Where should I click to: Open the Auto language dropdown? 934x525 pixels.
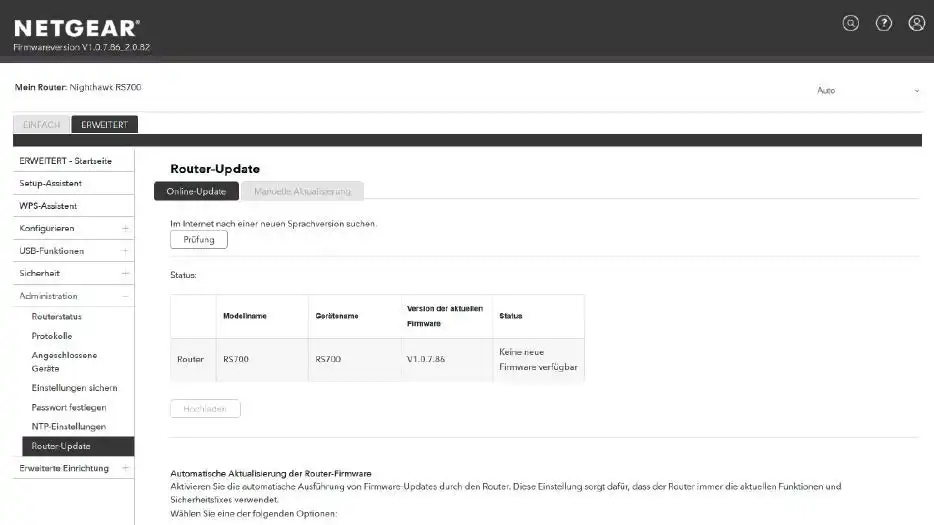coord(866,91)
